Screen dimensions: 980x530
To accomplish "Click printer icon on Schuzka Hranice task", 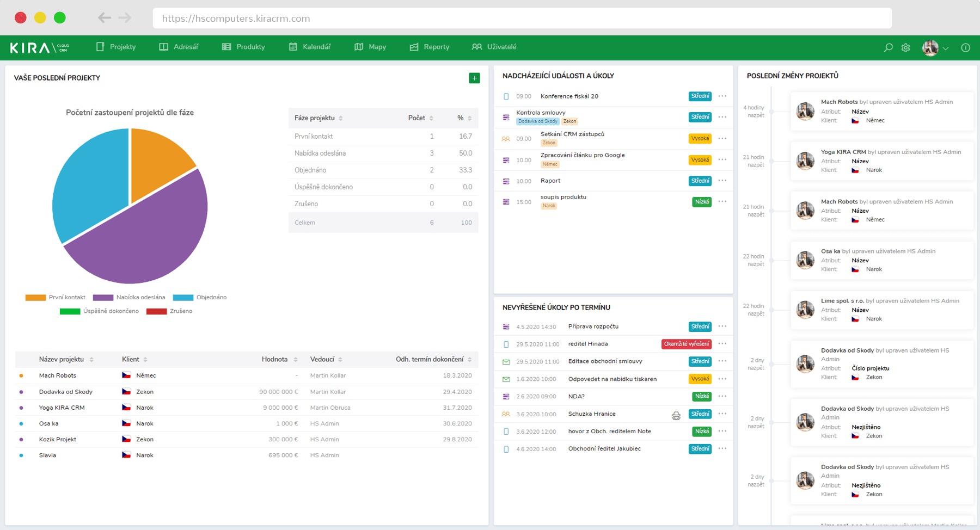I will click(676, 416).
